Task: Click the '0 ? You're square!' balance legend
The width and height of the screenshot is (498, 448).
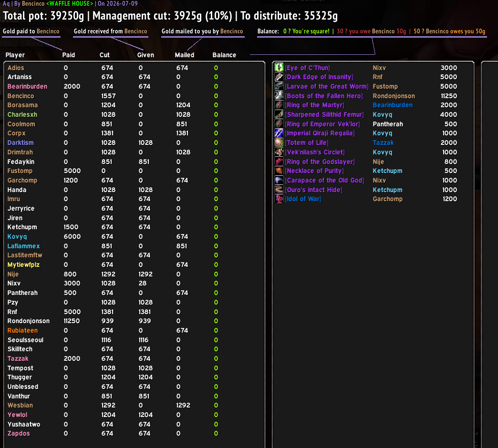Action: pyautogui.click(x=306, y=31)
